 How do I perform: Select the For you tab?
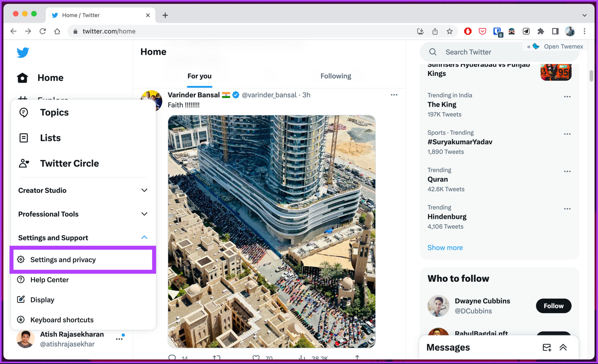point(199,76)
